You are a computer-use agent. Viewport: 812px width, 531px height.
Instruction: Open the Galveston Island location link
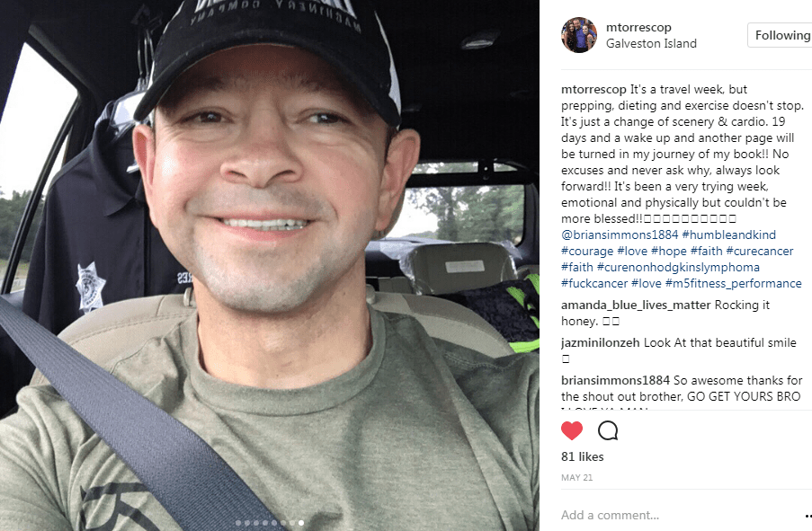(651, 43)
